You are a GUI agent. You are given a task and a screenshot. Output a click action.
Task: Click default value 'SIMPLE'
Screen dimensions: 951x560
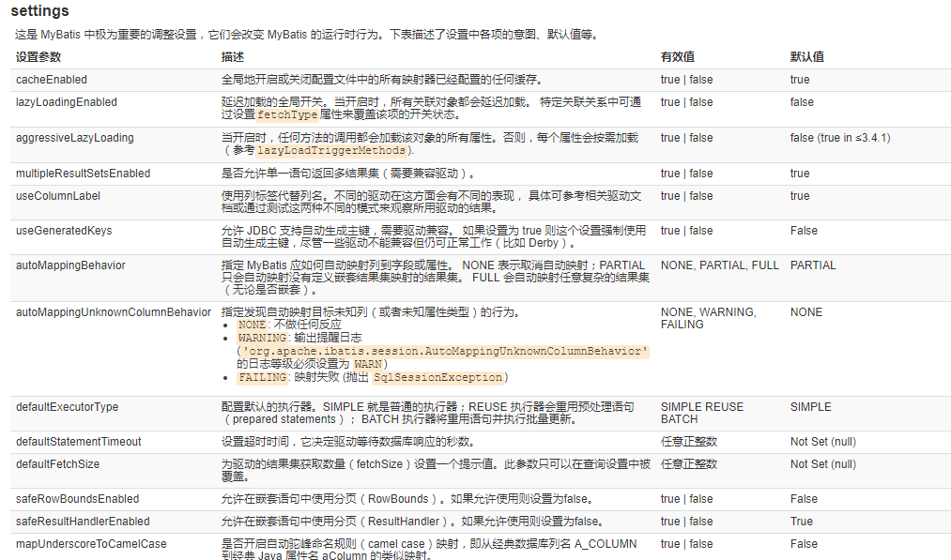point(810,407)
